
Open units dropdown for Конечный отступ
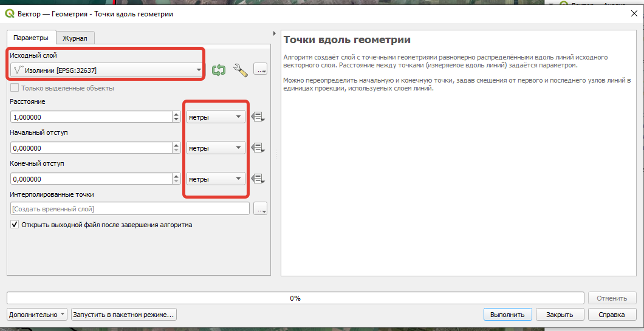(x=216, y=179)
